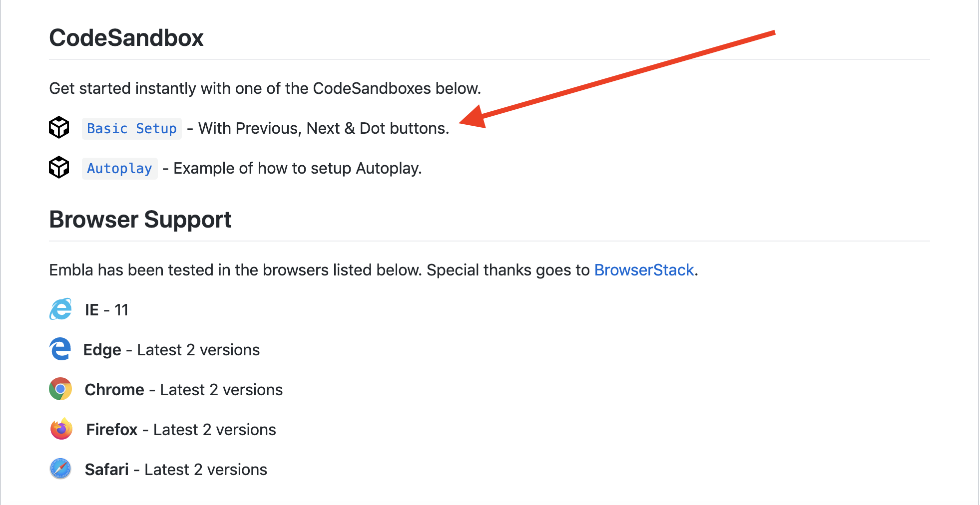980x505 pixels.
Task: Select the Edge browser name text
Action: click(102, 350)
